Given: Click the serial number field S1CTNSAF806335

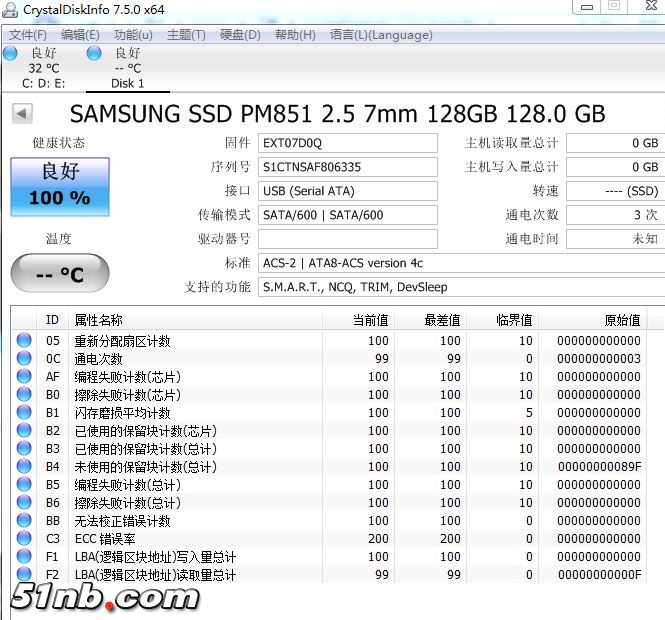Looking at the screenshot, I should point(348,167).
